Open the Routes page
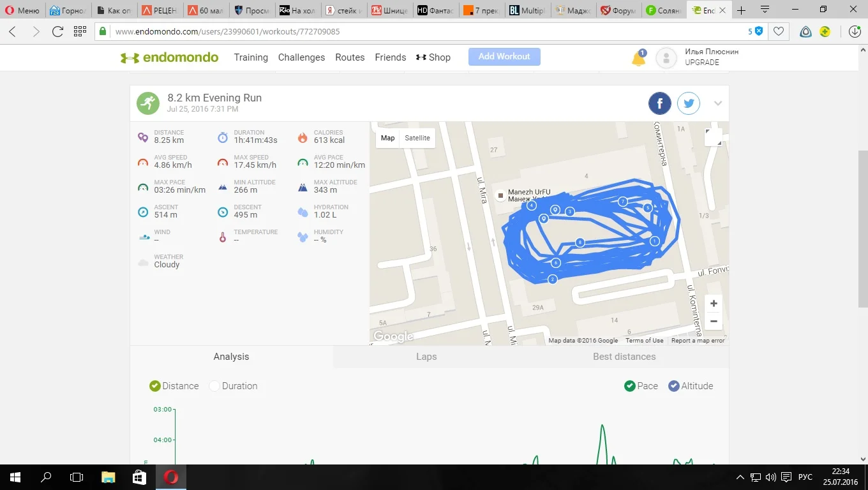868x490 pixels. (x=350, y=57)
